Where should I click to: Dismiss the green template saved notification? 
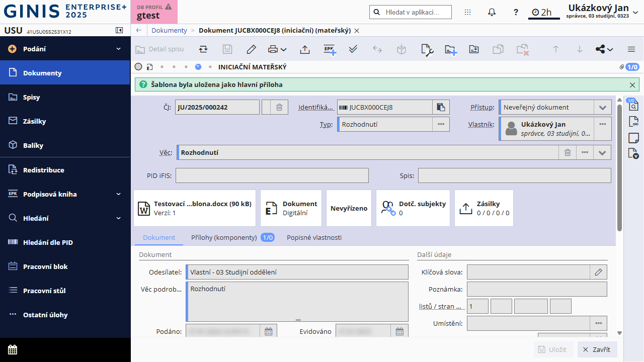point(632,85)
